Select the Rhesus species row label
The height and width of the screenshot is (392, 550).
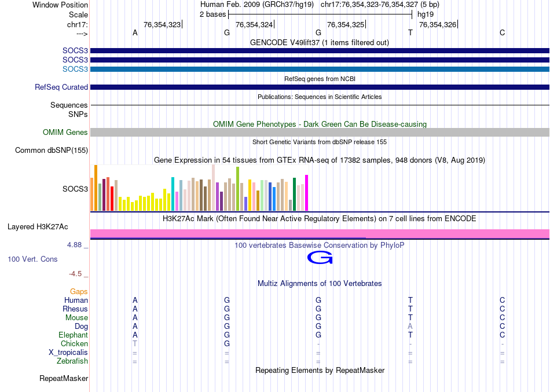click(75, 309)
